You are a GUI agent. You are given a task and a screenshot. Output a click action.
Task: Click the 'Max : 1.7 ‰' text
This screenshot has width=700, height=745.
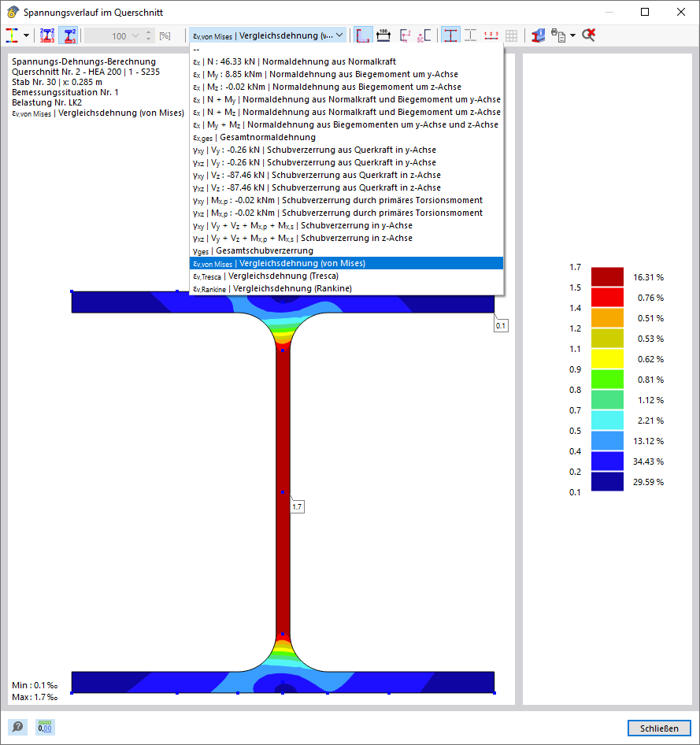[35, 697]
